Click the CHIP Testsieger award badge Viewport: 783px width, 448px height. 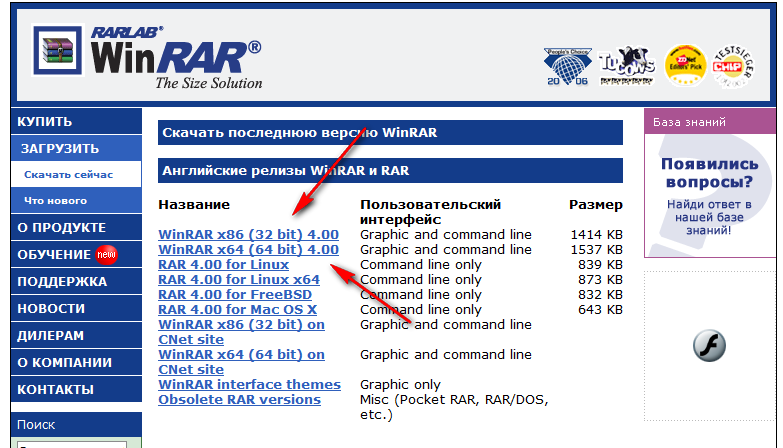732,66
